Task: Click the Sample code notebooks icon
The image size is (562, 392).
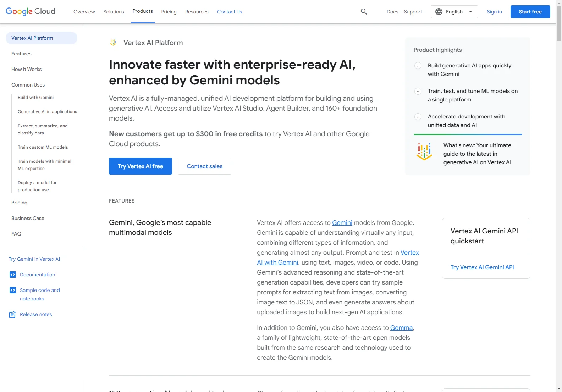Action: [x=13, y=290]
